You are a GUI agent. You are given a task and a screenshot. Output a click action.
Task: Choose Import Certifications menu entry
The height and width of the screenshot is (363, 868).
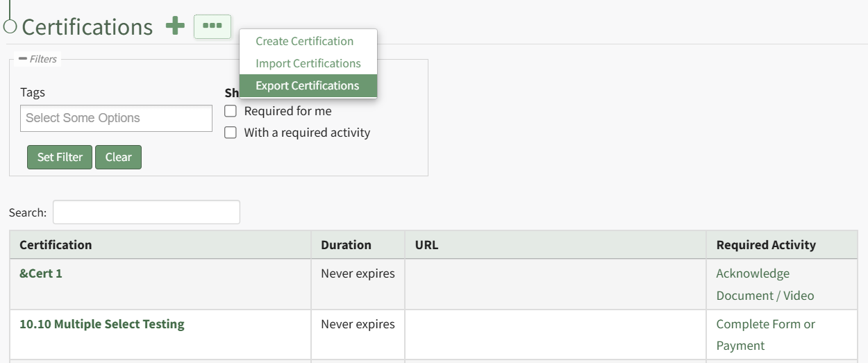click(x=308, y=63)
